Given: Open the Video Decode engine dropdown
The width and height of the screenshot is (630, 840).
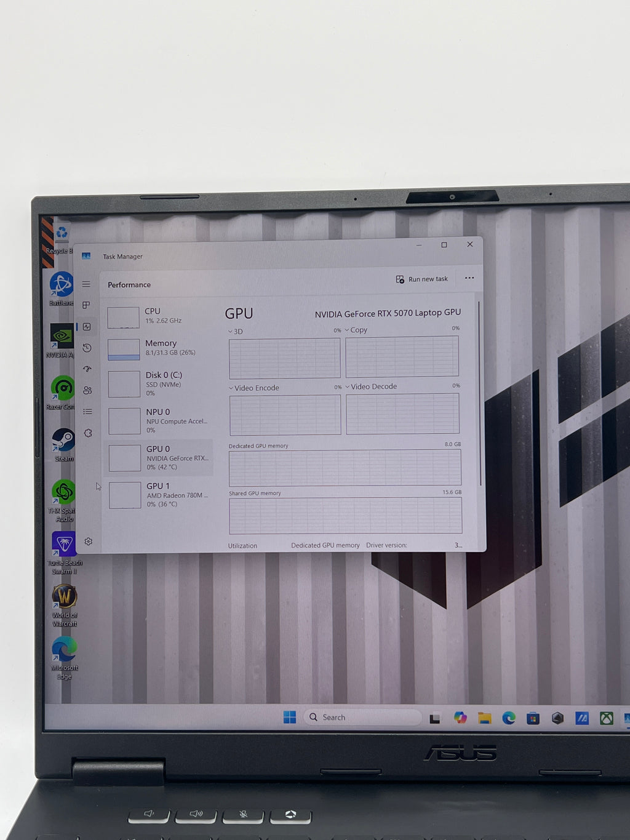Looking at the screenshot, I should 371,386.
